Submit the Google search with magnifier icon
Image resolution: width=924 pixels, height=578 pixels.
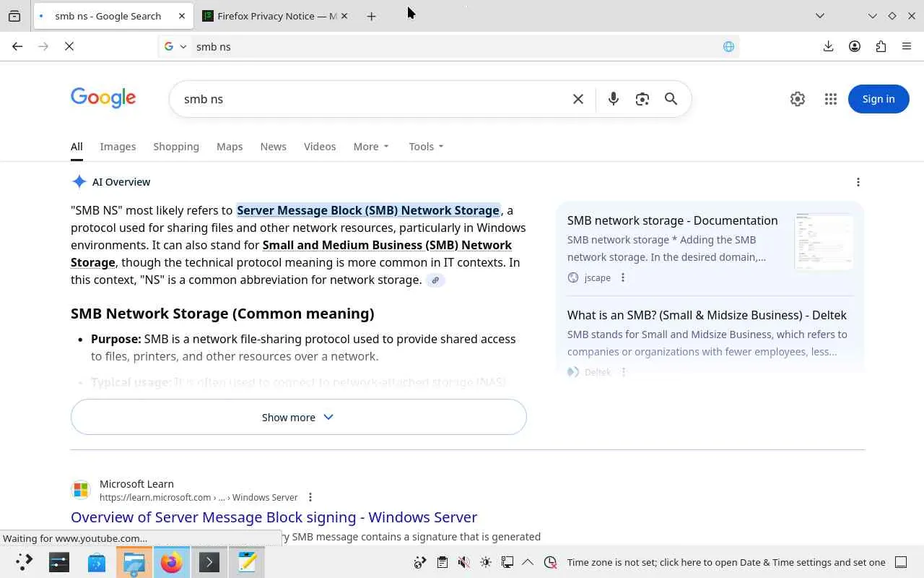point(671,99)
